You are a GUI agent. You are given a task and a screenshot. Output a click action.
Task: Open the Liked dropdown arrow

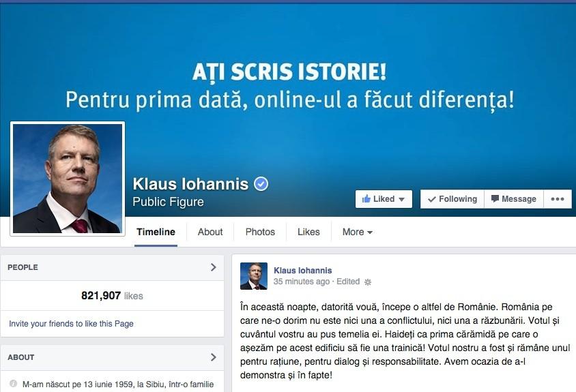401,199
